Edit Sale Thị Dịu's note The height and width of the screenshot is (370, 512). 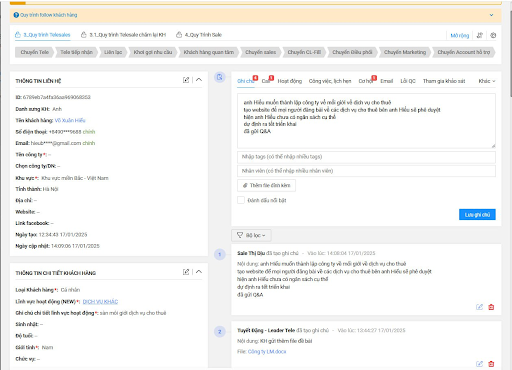(x=479, y=307)
